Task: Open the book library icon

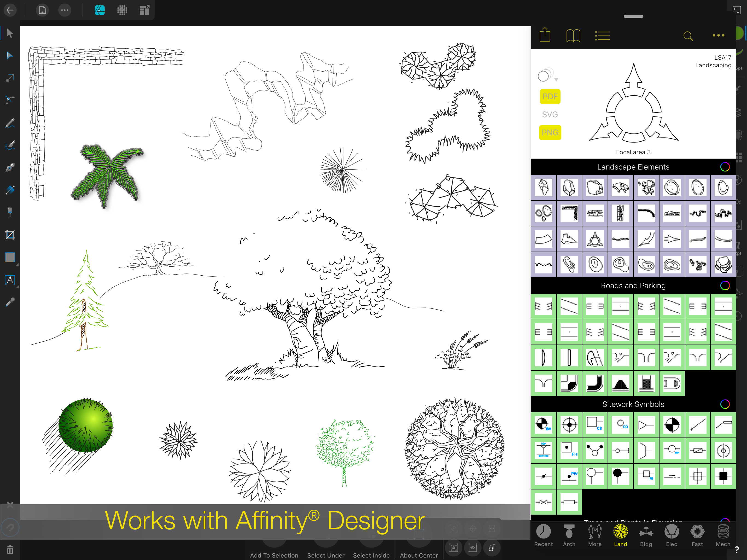Action: 573,36
